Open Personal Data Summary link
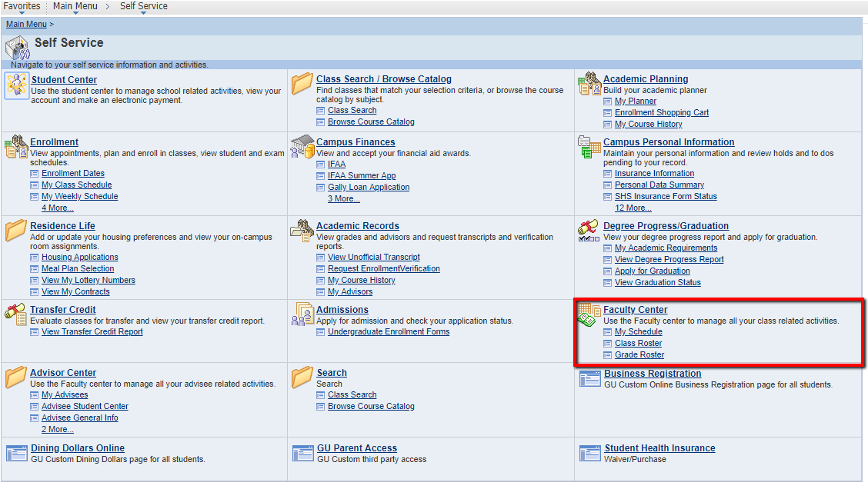Viewport: 868px width, 489px height. 659,185
